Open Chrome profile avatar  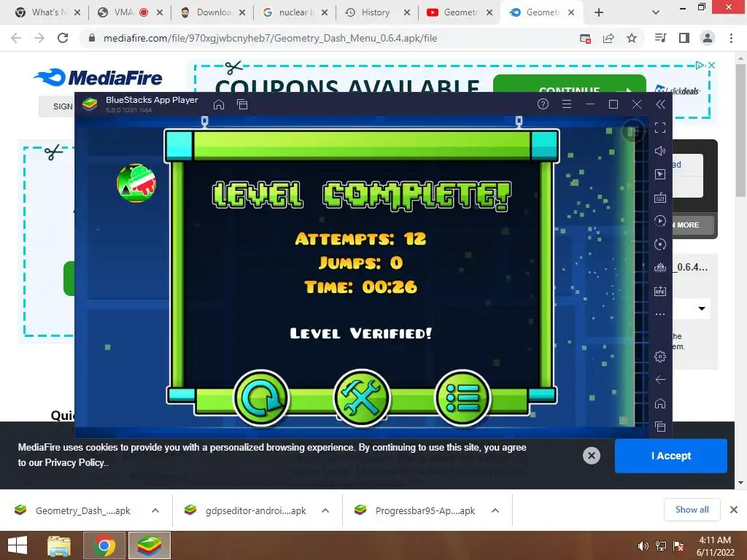click(708, 38)
